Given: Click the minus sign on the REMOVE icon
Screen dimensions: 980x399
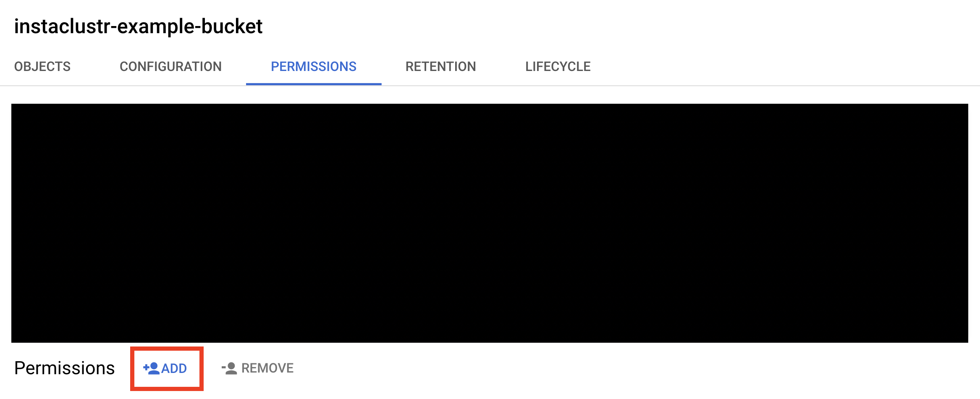Looking at the screenshot, I should [x=224, y=368].
